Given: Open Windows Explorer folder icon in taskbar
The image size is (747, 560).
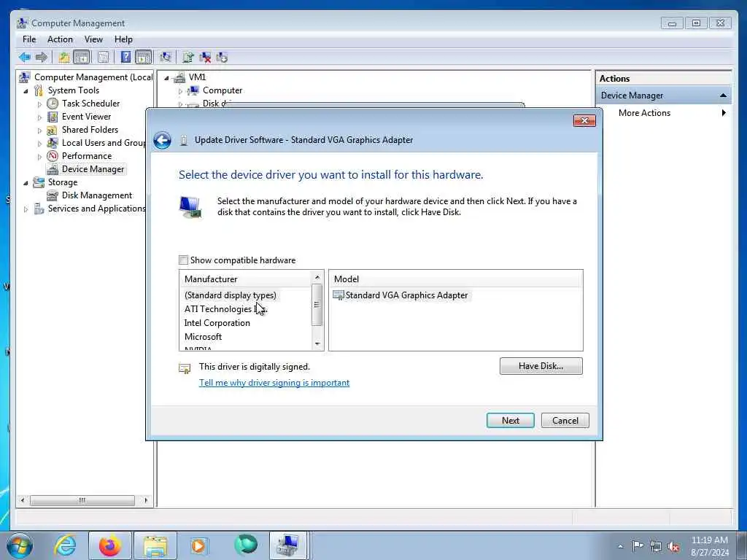Looking at the screenshot, I should coord(155,546).
